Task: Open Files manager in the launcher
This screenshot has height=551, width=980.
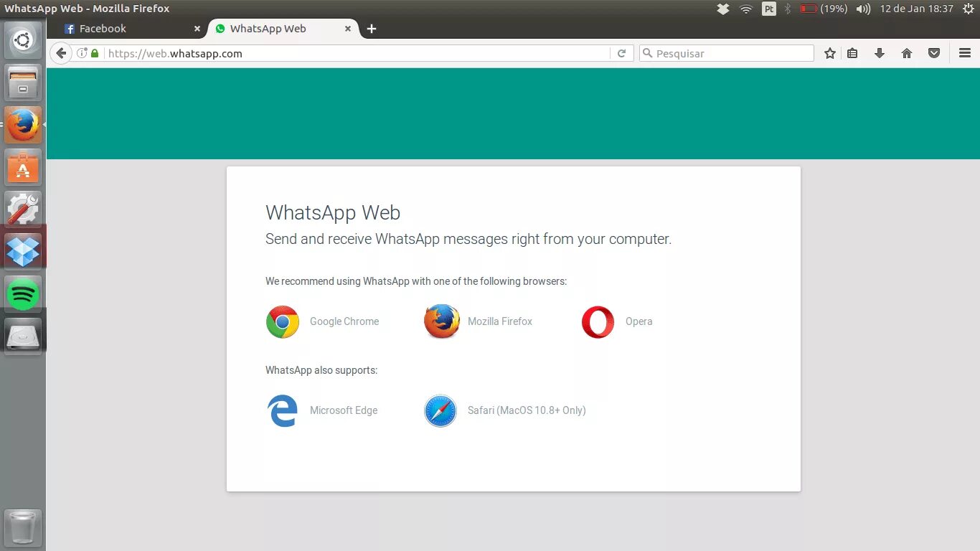Action: click(x=23, y=83)
